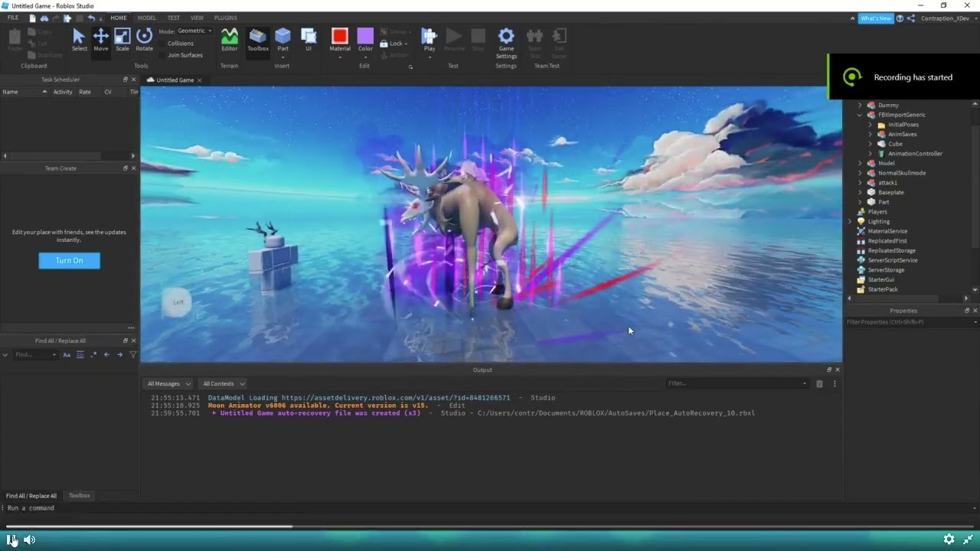Screen dimensions: 980x551
Task: Open the FILE menu
Action: (13, 18)
